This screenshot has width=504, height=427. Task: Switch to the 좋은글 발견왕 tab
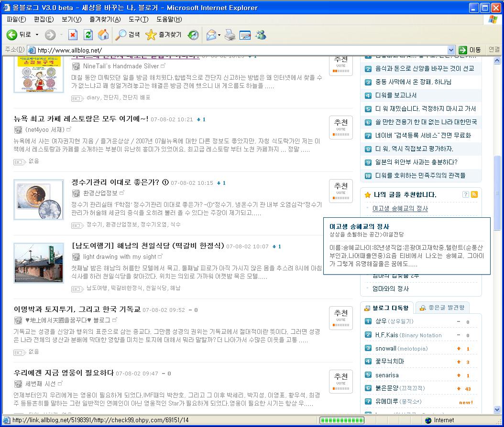[x=442, y=308]
